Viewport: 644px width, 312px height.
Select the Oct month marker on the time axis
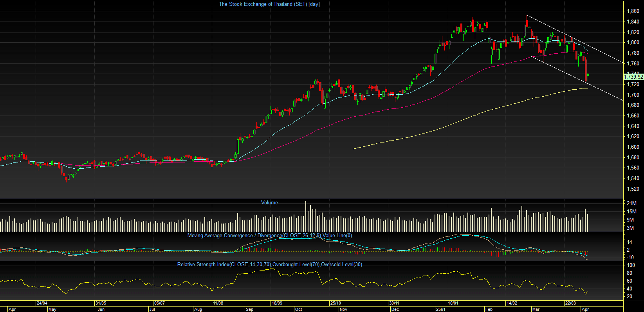coord(299,309)
